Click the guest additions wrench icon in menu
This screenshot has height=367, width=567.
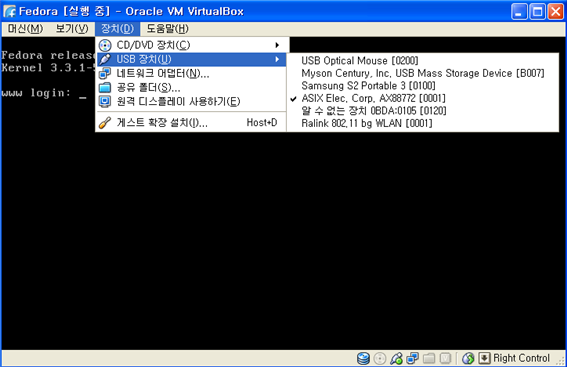click(x=105, y=123)
